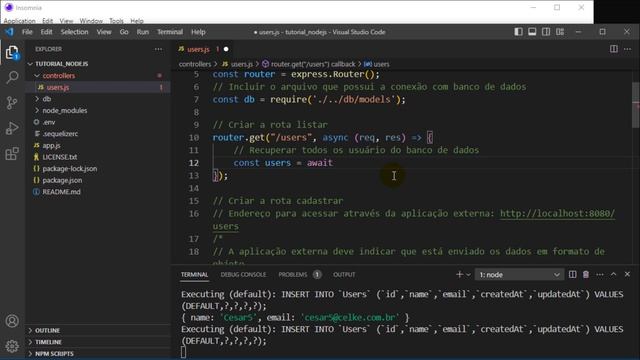Split the editor to the right
This screenshot has height=360, width=640.
pos(613,49)
